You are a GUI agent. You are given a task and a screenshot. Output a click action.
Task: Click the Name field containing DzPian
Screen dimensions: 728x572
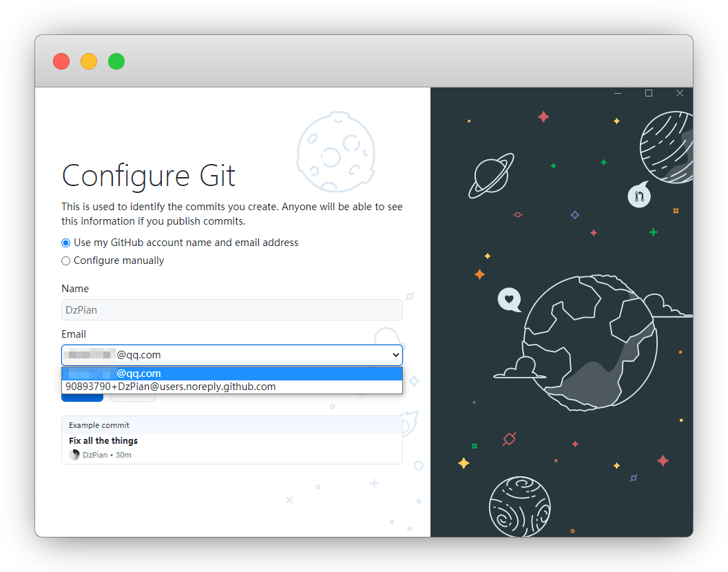pos(231,310)
